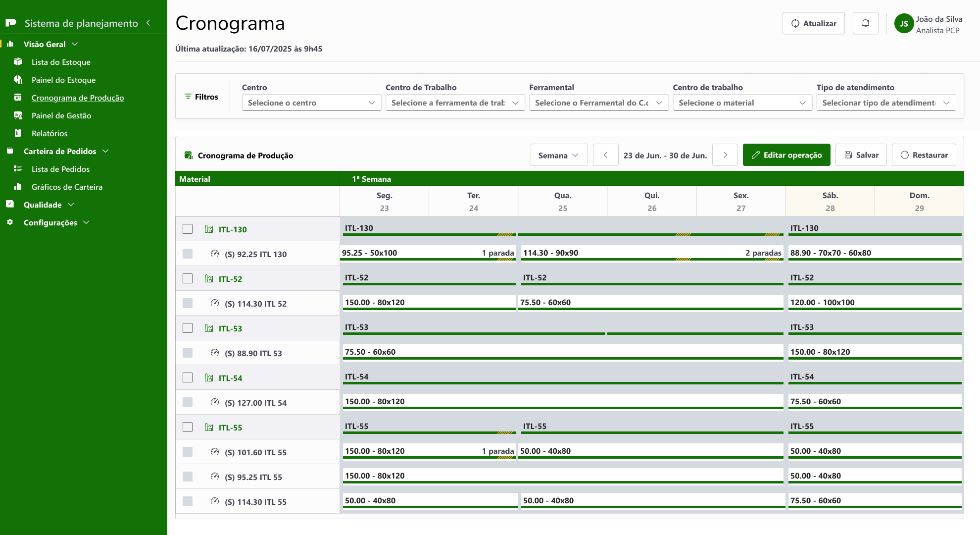Click the Gráficos de Carteira bar icon

18,186
